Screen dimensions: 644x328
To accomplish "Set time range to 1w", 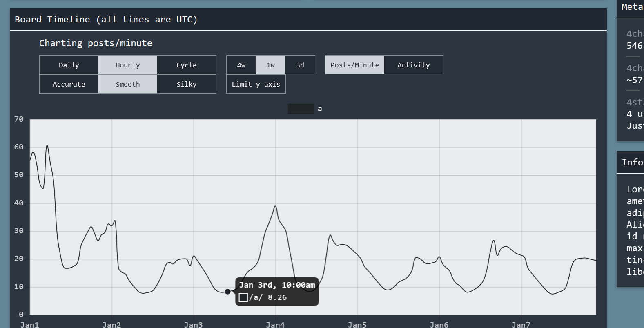I will (271, 65).
